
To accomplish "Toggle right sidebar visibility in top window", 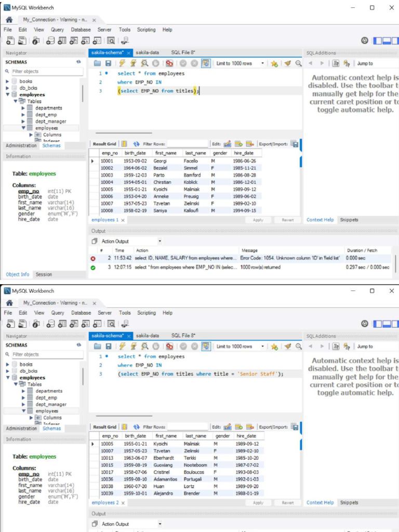I will [x=395, y=41].
